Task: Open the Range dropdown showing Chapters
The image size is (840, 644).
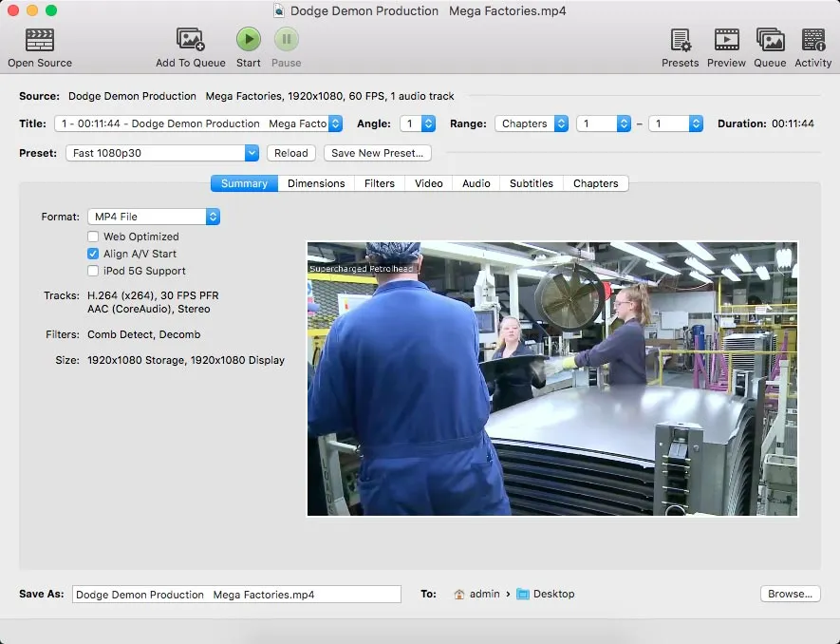Action: coord(532,123)
